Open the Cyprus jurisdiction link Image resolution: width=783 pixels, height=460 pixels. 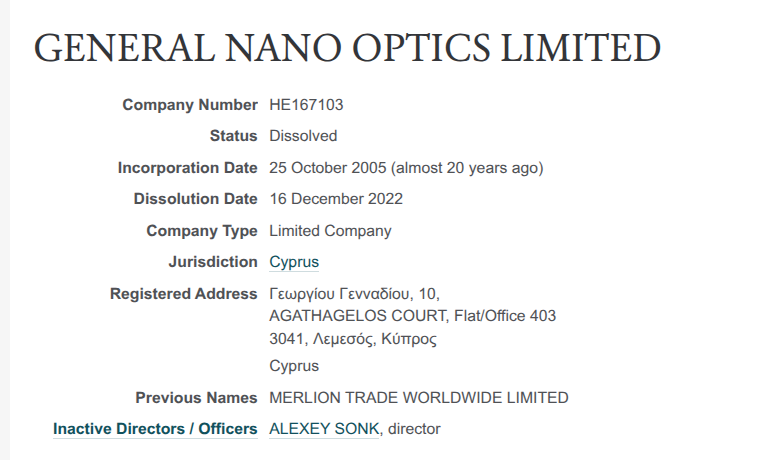(294, 262)
